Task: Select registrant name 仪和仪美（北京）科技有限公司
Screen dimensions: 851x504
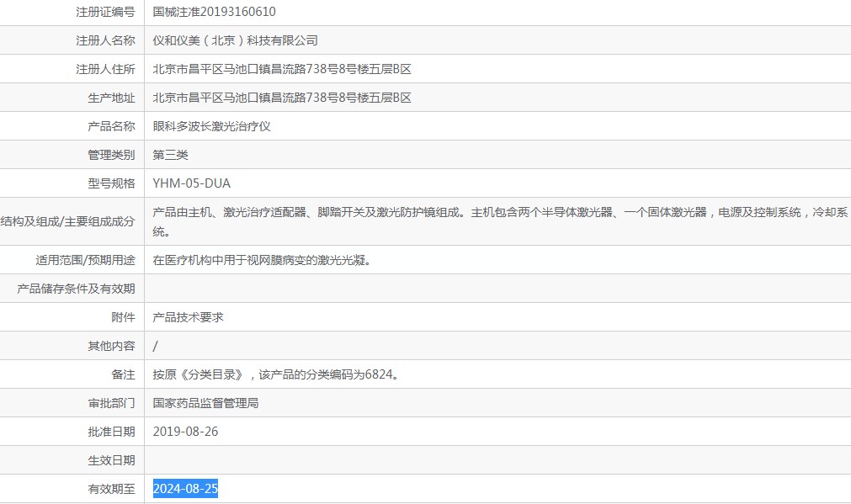Action: click(235, 40)
